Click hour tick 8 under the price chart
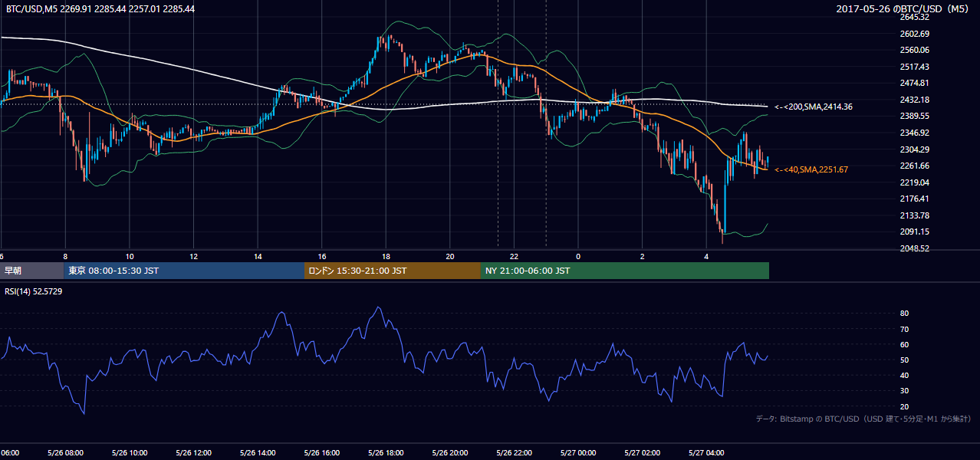This screenshot has height=460, width=980. click(x=65, y=256)
